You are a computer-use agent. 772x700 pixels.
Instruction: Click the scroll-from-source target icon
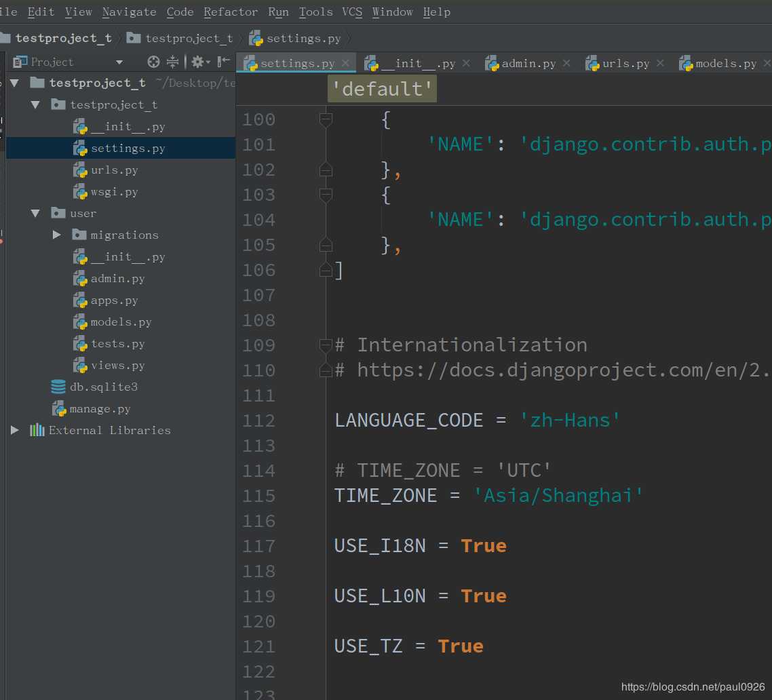click(x=153, y=62)
